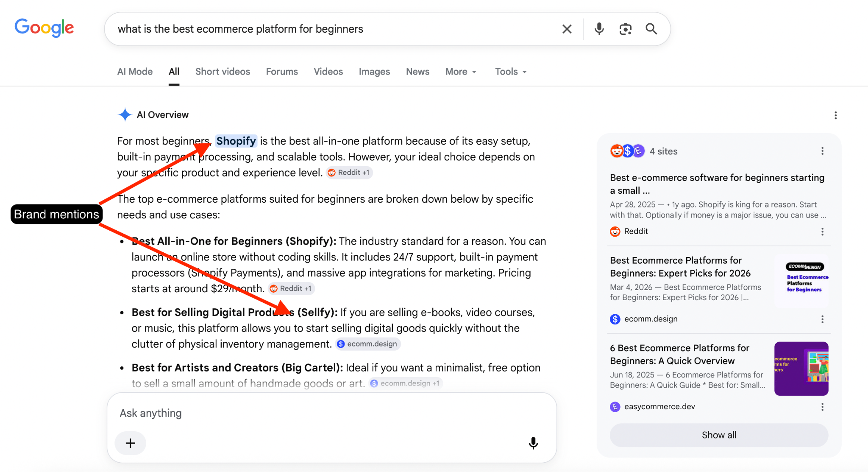Open the AI Overview three-dot options

click(835, 115)
